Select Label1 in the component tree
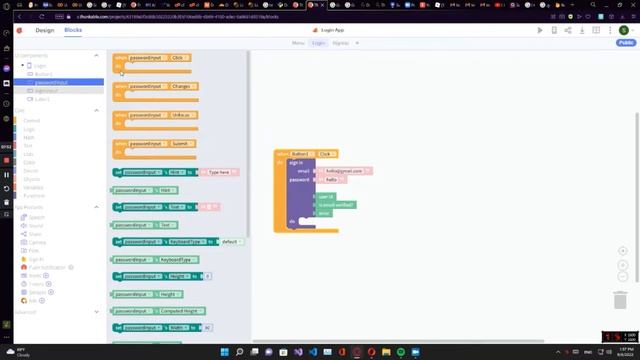640x360 pixels. (58, 99)
